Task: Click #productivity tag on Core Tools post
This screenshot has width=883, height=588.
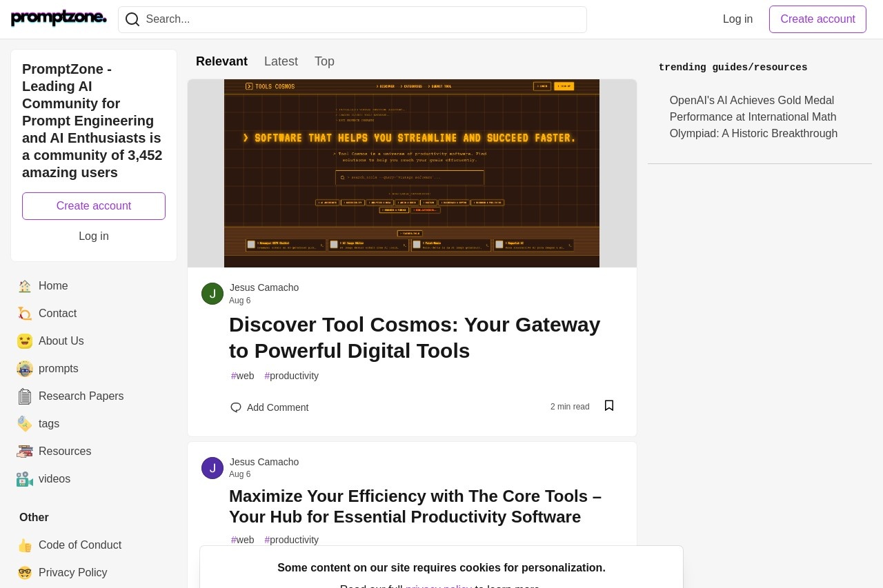Action: pos(292,540)
